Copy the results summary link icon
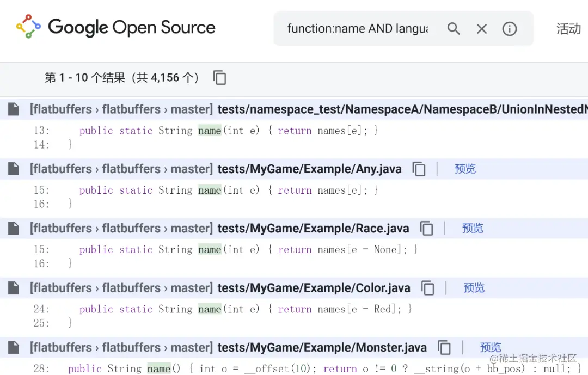588x375 pixels. [x=219, y=78]
